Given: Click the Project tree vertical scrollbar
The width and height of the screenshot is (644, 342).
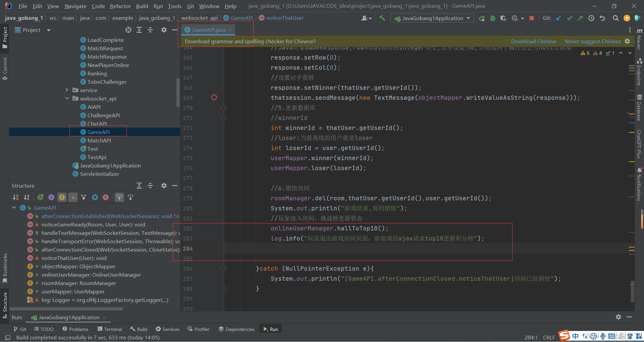Looking at the screenshot, I should click(178, 93).
